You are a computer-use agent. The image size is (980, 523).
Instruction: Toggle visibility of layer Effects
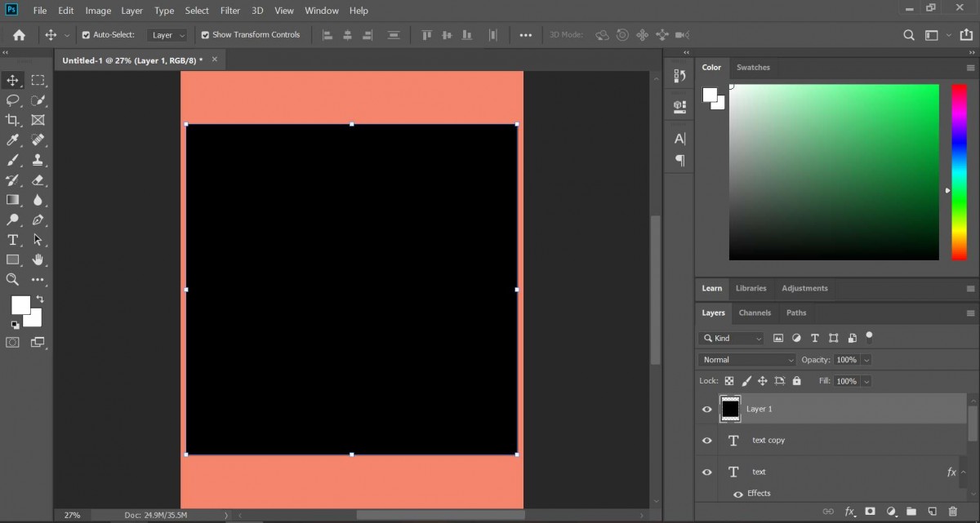point(738,494)
